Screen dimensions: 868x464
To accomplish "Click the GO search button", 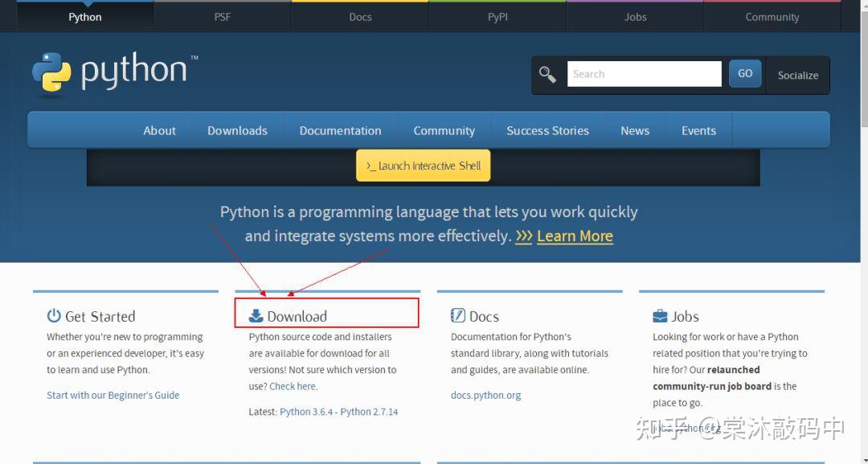I will click(x=745, y=74).
